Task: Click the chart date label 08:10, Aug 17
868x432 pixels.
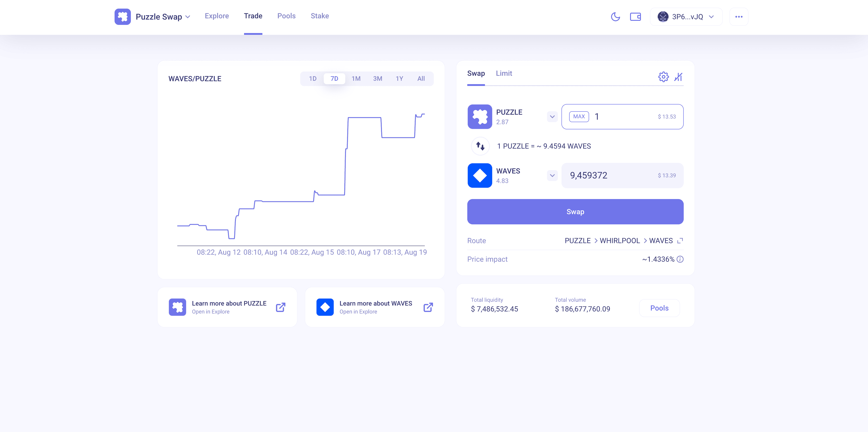Action: [359, 252]
